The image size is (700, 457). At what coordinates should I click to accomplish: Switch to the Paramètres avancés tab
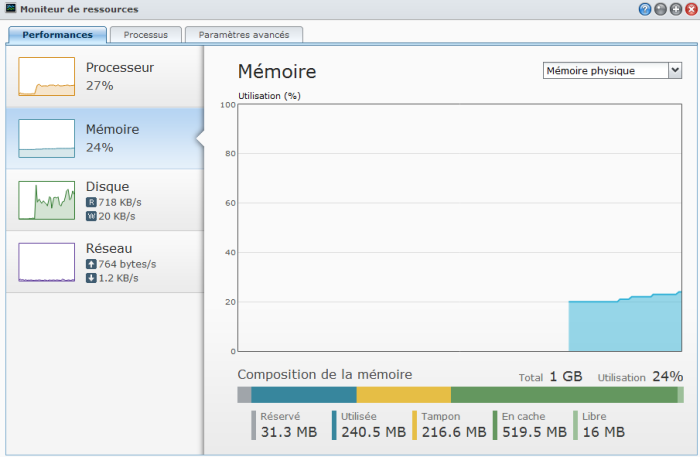tap(244, 34)
